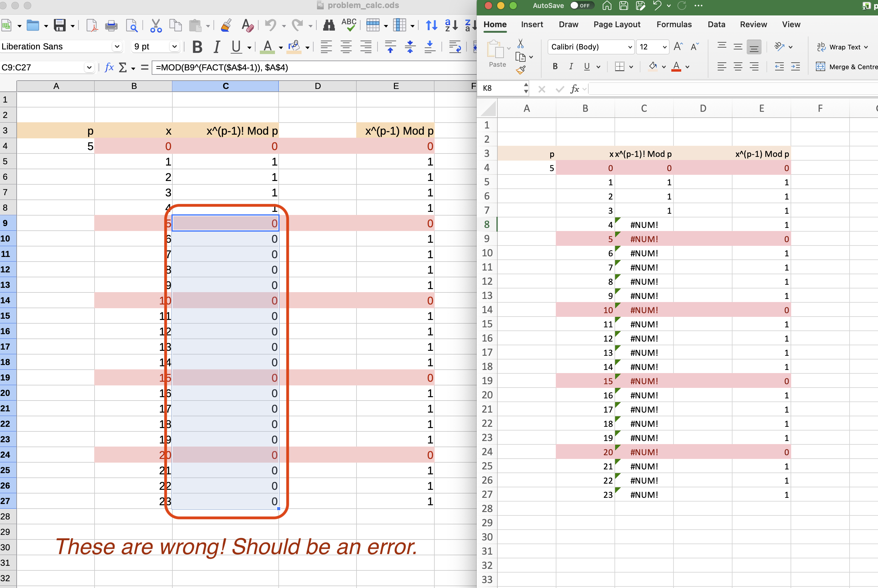Switch to the Formulas ribbon tab
Screen dimensions: 878x588
[673, 24]
